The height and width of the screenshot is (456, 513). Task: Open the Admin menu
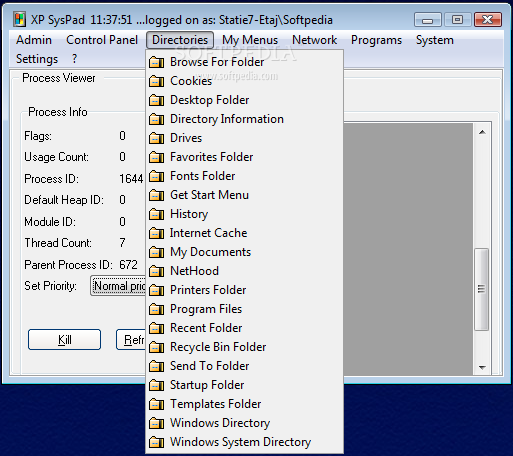click(34, 40)
